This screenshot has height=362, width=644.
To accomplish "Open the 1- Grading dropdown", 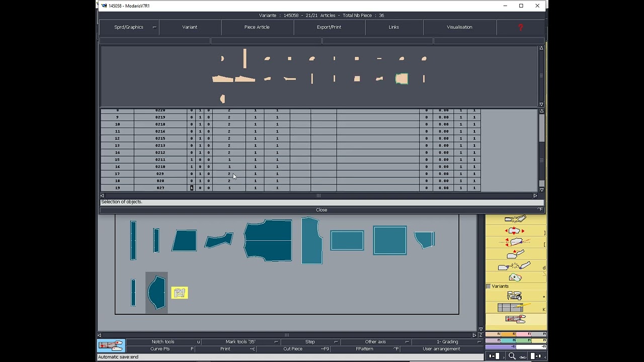I will 447,342.
